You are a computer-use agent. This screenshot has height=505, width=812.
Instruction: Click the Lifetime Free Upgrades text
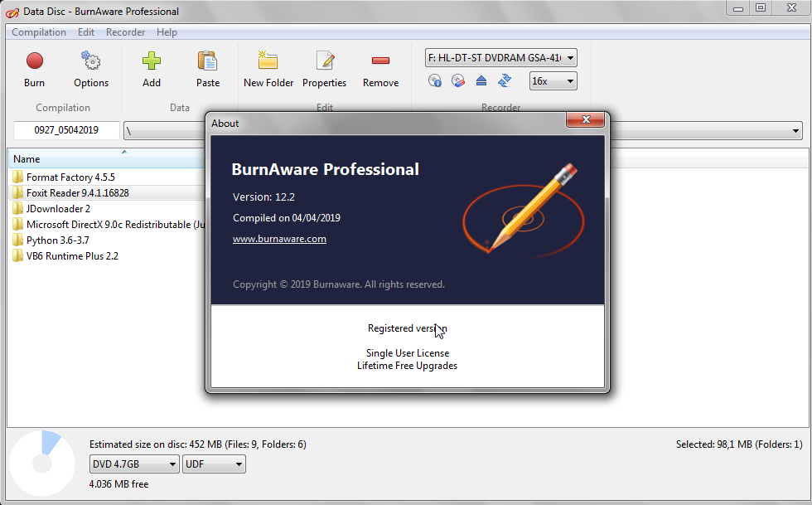click(x=407, y=366)
